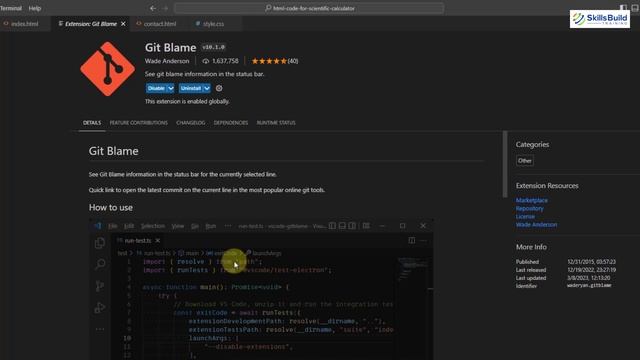640x360 pixels.
Task: Click the customize layout icon in preview titlebar
Action: 366,226
